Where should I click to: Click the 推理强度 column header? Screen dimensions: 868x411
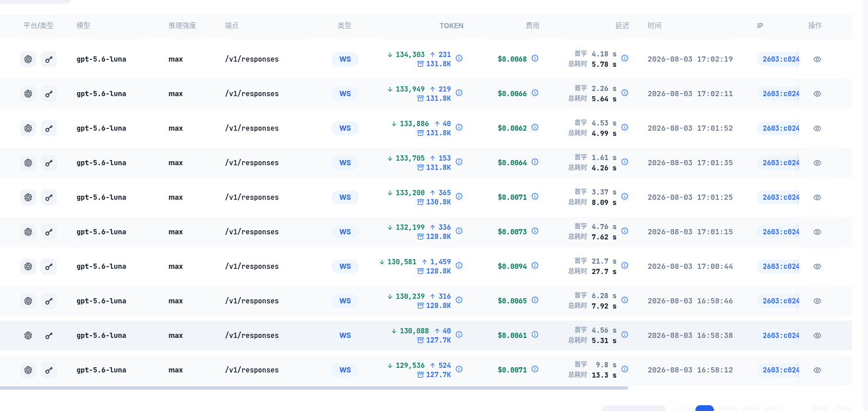point(182,26)
